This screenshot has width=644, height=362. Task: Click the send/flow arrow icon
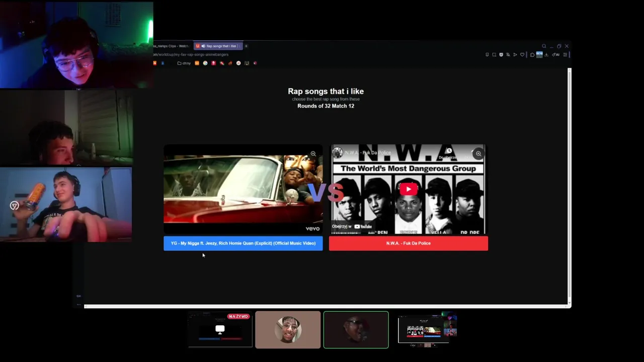[515, 54]
